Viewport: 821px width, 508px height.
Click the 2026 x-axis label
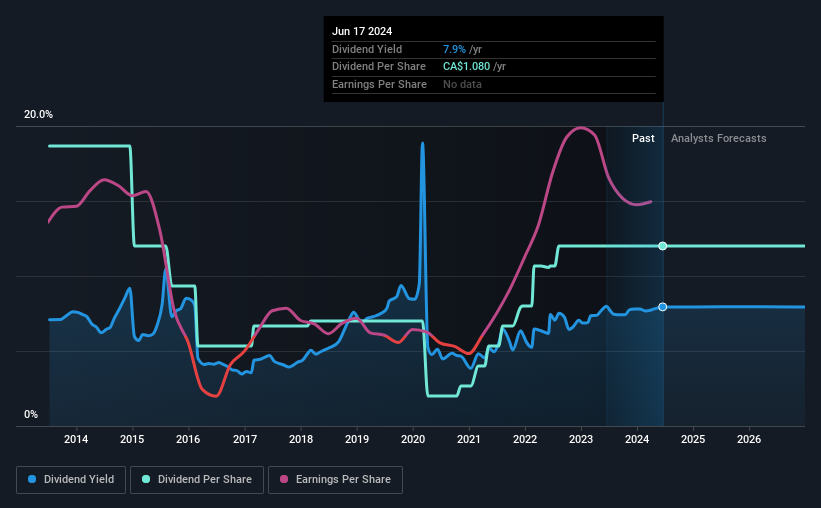click(x=749, y=439)
